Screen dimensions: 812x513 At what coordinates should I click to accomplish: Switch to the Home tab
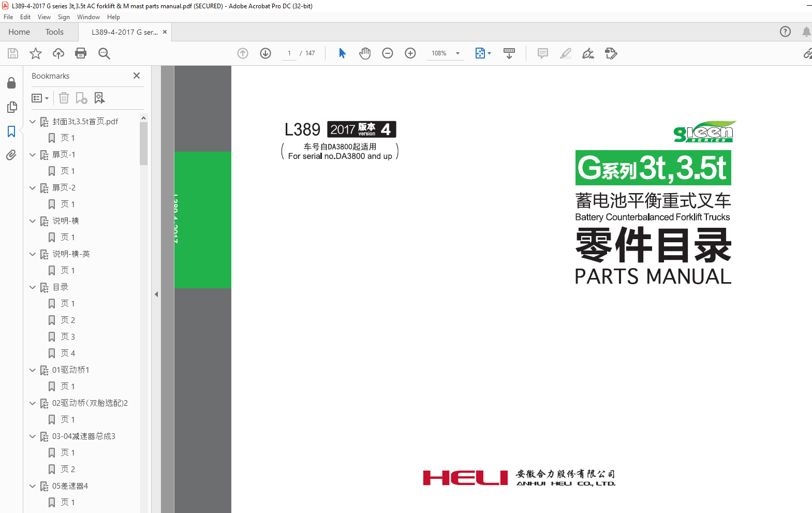click(19, 32)
